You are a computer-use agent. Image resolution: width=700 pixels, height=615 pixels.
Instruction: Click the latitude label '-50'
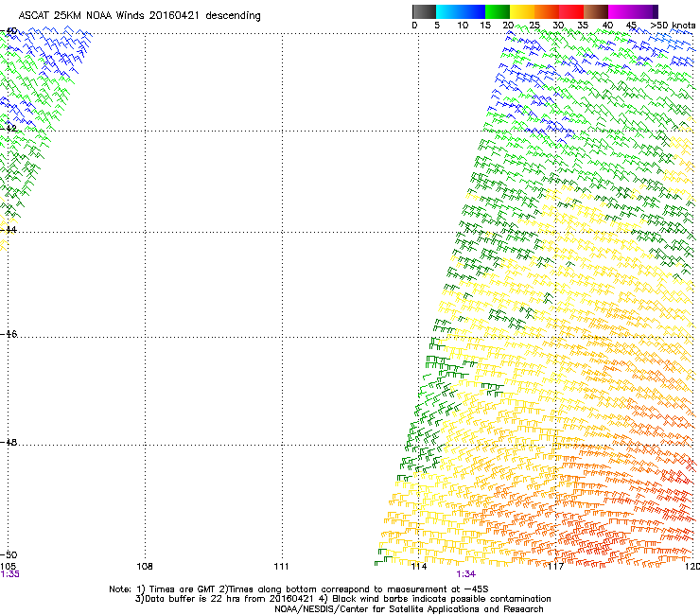[x=9, y=554]
